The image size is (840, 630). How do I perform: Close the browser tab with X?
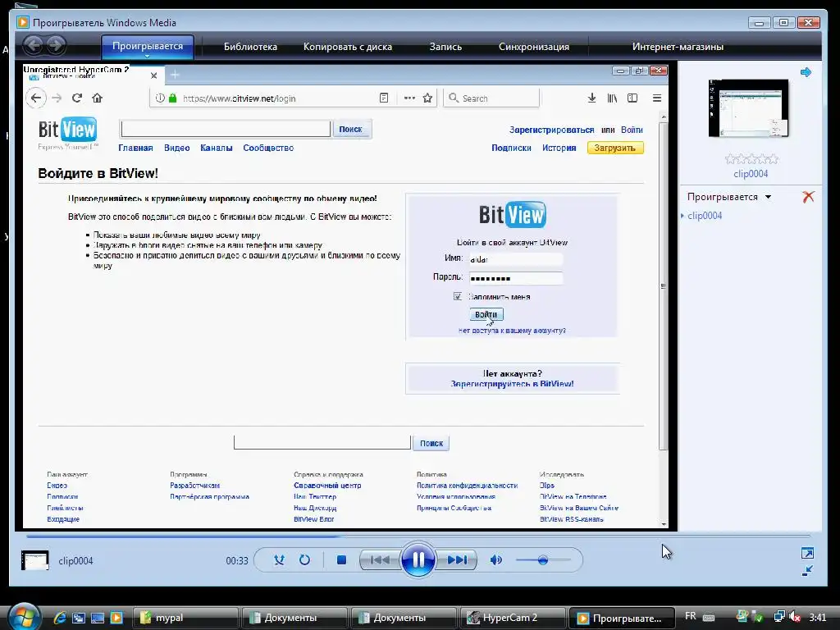[x=153, y=75]
